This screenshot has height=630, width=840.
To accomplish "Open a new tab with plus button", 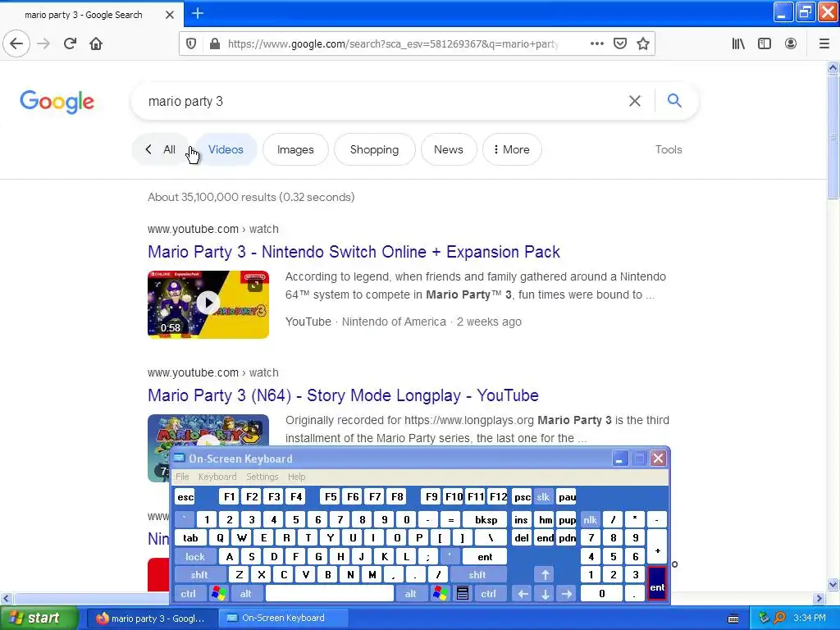I will (197, 13).
